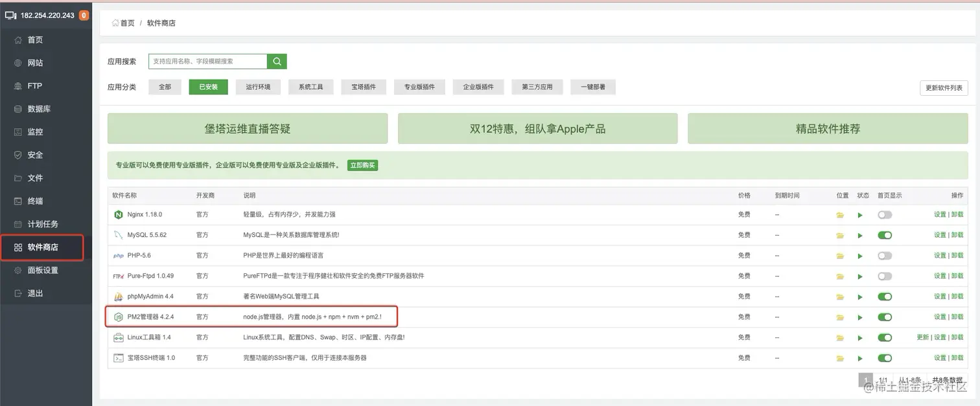Viewport: 980px width, 406px height.
Task: Open the folder location for Nginx 1.18.0
Action: click(x=840, y=215)
